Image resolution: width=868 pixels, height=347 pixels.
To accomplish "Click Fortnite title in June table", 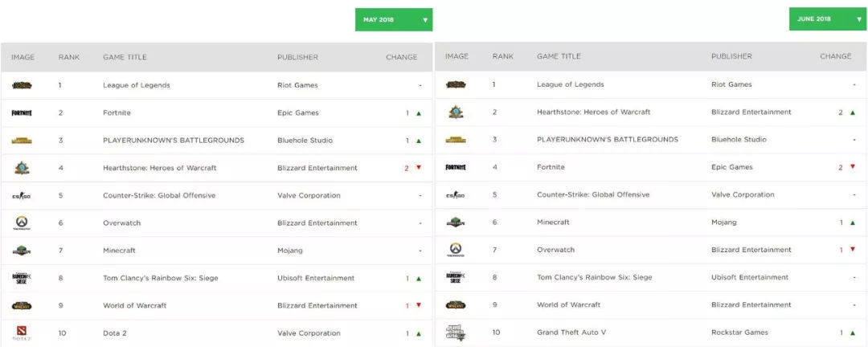I will click(x=551, y=167).
